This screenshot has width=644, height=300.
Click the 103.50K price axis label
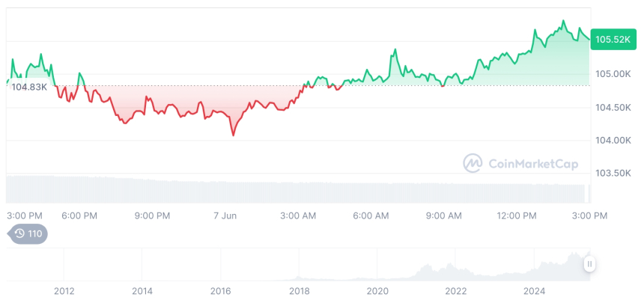(x=612, y=173)
